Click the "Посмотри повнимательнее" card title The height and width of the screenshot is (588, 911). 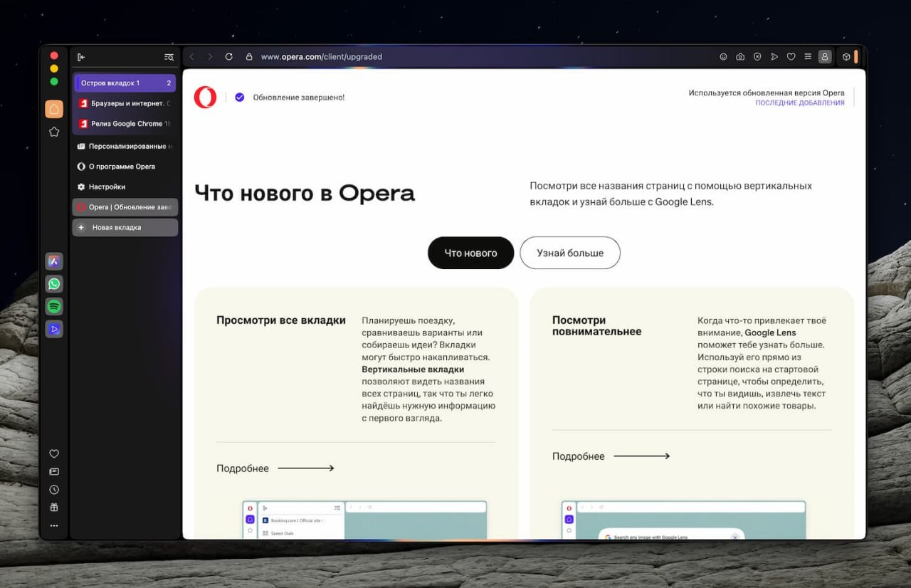pos(597,326)
